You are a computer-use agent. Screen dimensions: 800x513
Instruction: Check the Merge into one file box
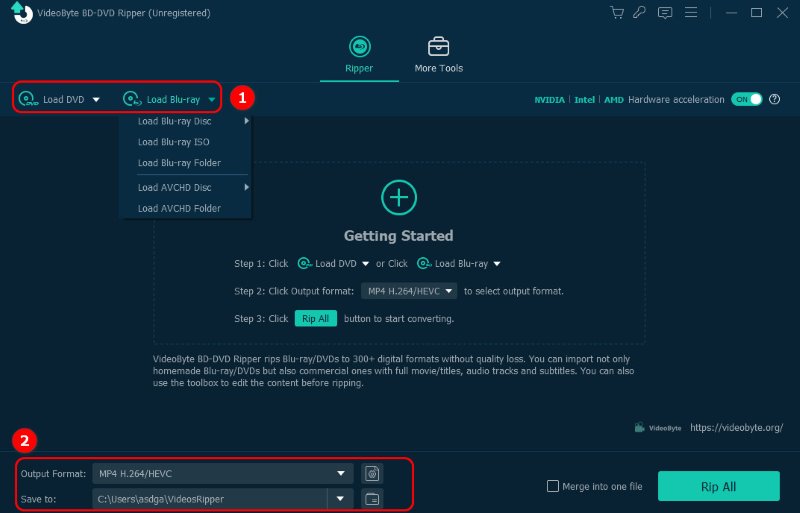click(553, 487)
